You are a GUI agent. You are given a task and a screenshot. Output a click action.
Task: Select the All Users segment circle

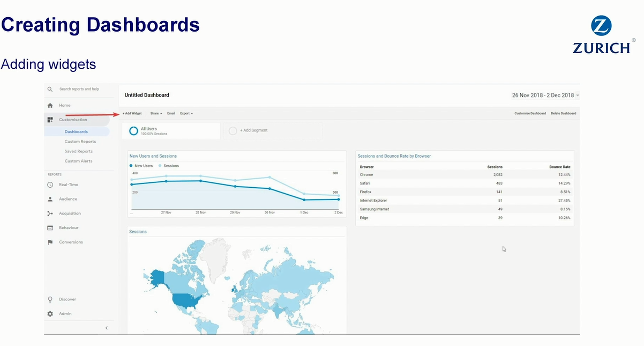[134, 131]
